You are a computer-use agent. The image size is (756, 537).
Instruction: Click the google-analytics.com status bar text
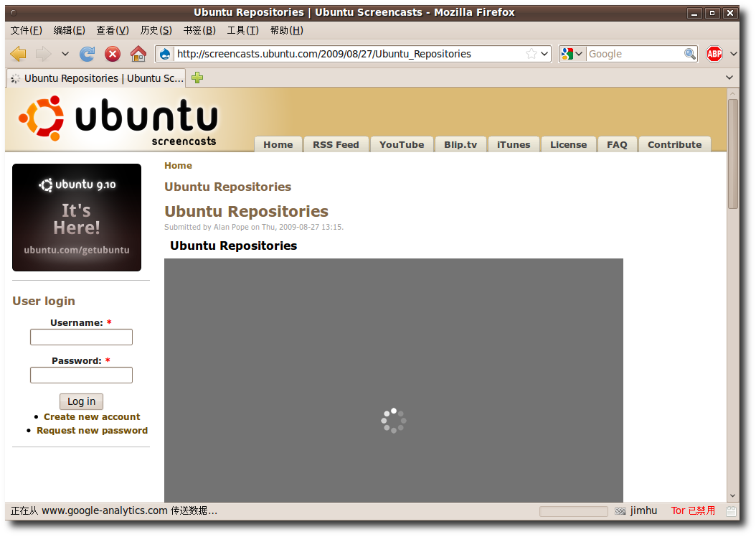pyautogui.click(x=114, y=510)
